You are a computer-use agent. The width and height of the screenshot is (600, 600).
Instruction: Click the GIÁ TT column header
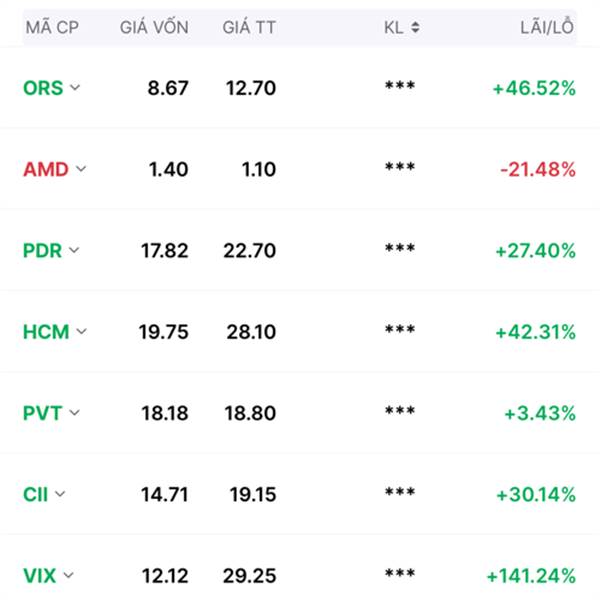pos(249,28)
